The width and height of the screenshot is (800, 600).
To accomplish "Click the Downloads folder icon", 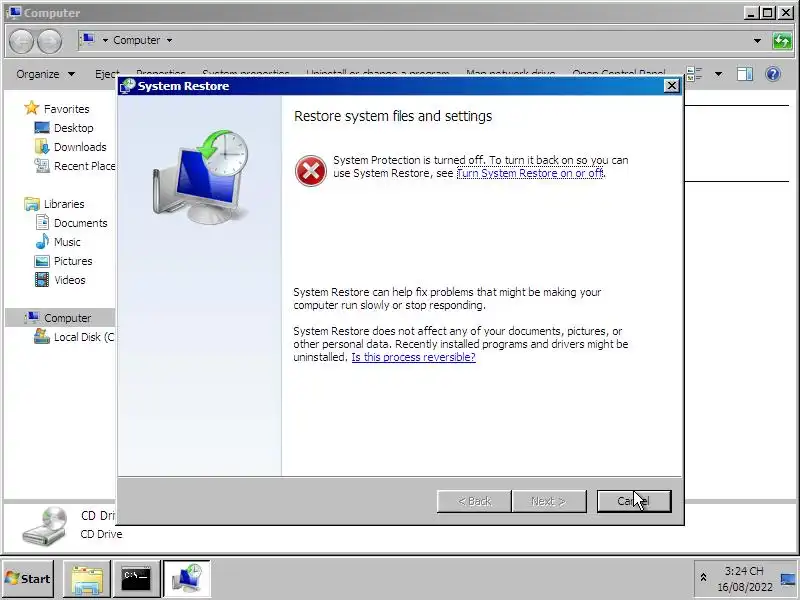I will pos(42,146).
